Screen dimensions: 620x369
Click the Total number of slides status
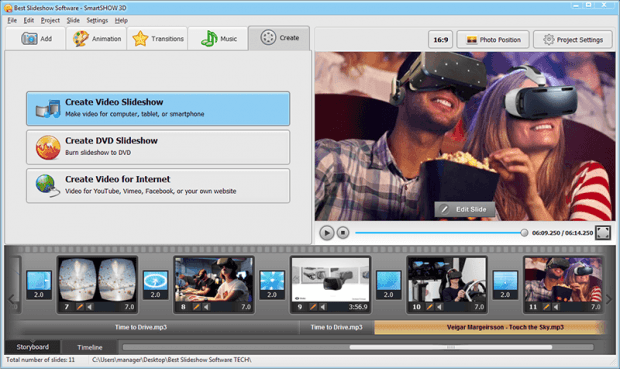(x=40, y=360)
